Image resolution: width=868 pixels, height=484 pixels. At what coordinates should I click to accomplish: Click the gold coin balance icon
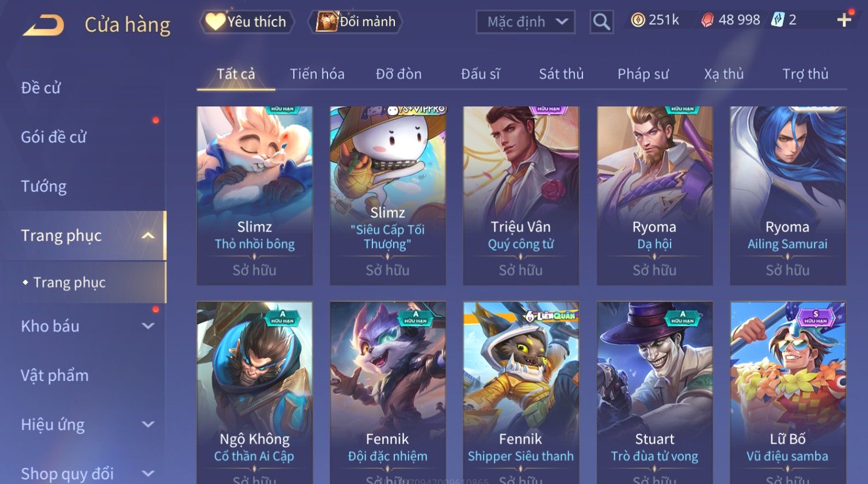[638, 20]
